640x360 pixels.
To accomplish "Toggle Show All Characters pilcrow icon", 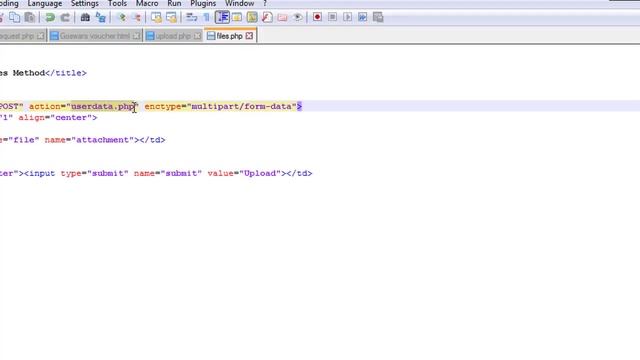I will point(207,17).
